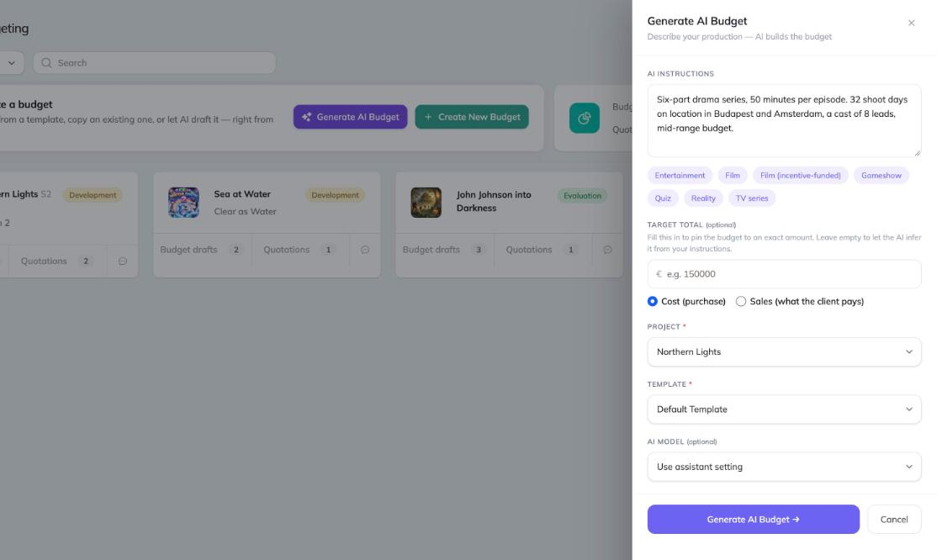Open the AI Model dropdown
Screen dimensions: 942x560
pos(784,467)
